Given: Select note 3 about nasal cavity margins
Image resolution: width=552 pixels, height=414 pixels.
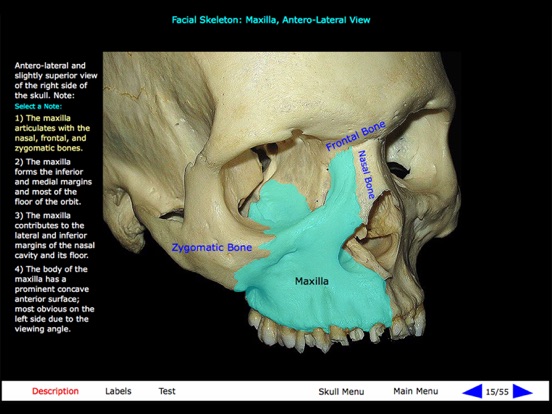Looking at the screenshot, I should pos(55,235).
